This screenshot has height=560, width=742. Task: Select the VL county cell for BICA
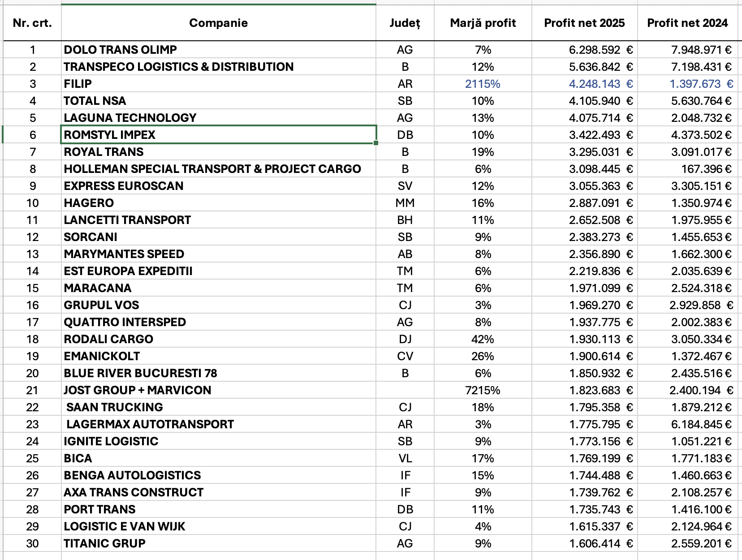[405, 458]
